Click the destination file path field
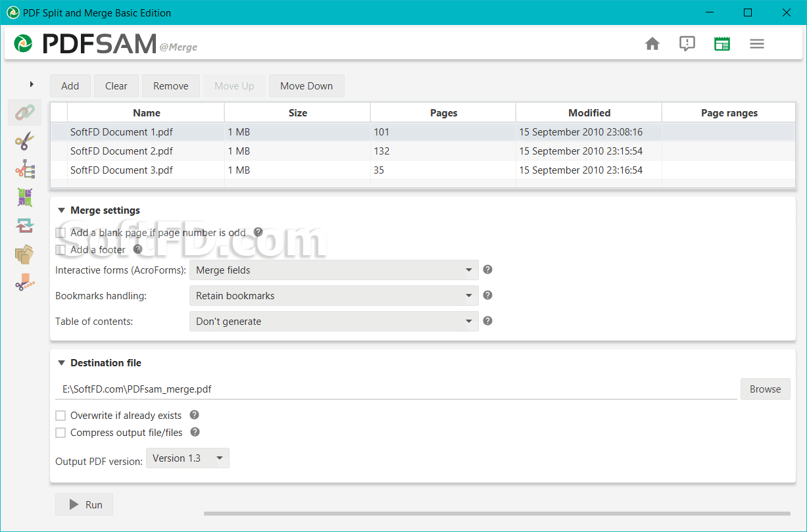This screenshot has width=807, height=532. 397,389
